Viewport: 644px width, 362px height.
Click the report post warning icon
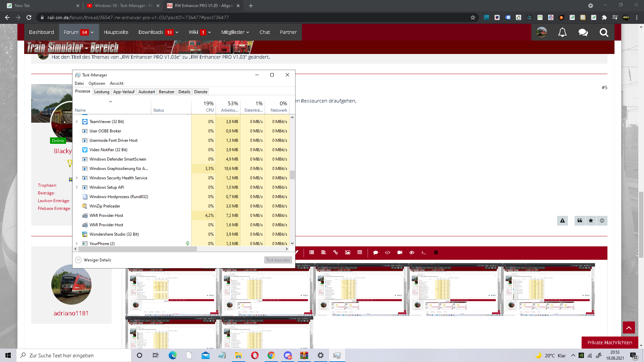562,221
